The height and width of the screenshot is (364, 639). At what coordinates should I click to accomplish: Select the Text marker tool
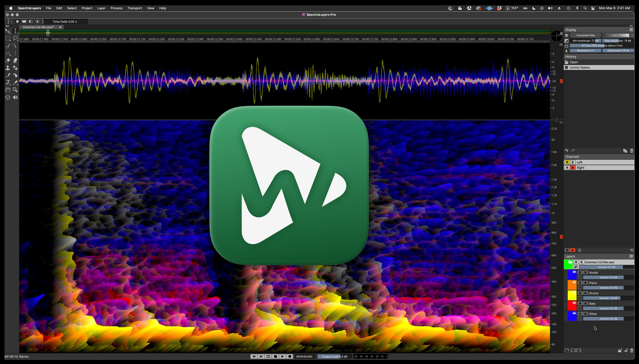pyautogui.click(x=8, y=82)
